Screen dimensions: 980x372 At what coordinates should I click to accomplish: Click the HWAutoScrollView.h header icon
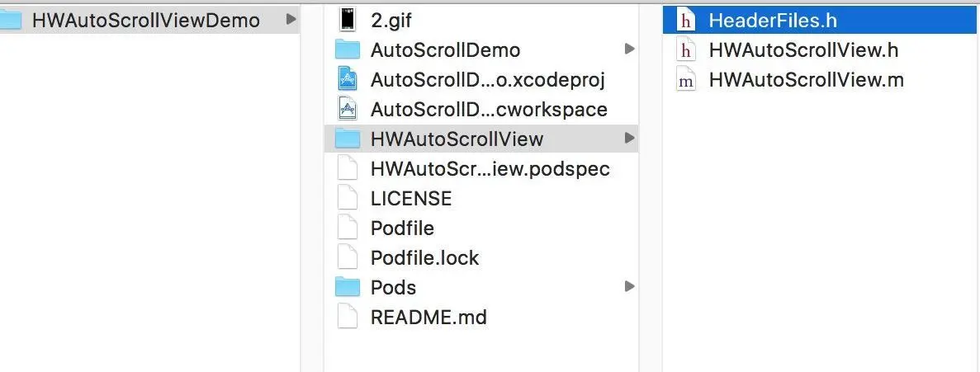685,50
